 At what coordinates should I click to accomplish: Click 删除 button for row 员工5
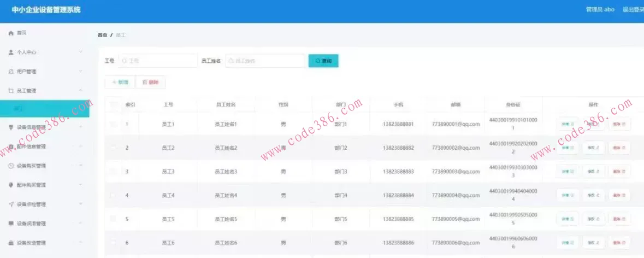(619, 219)
